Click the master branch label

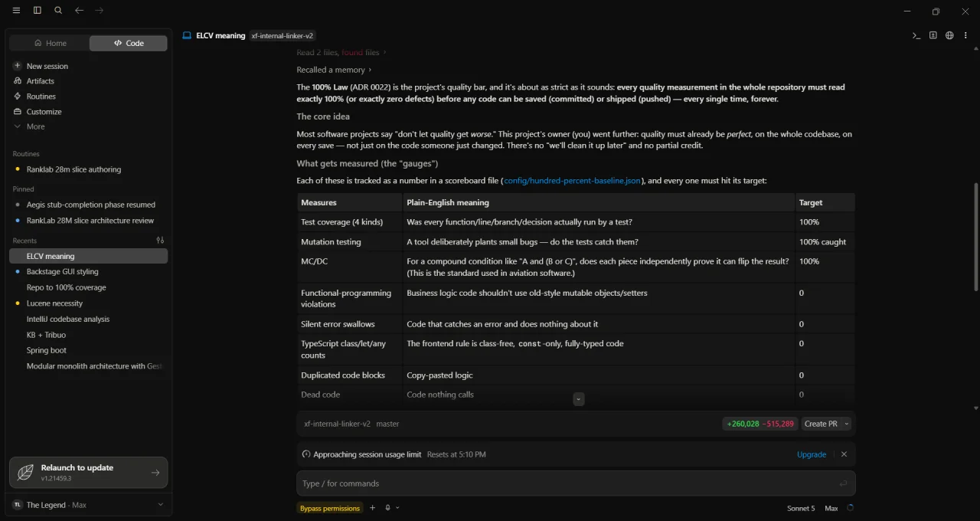pyautogui.click(x=387, y=424)
